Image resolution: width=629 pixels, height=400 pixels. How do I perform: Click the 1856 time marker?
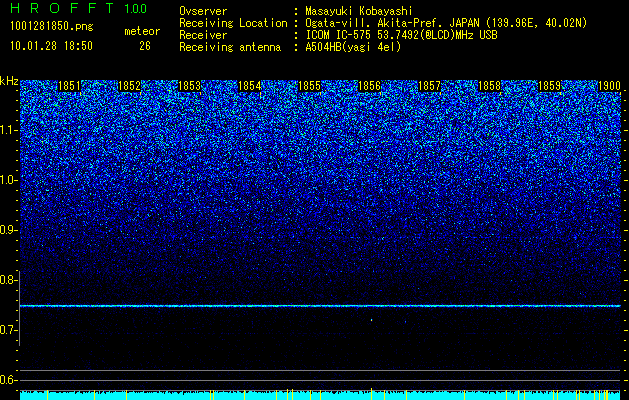click(369, 86)
